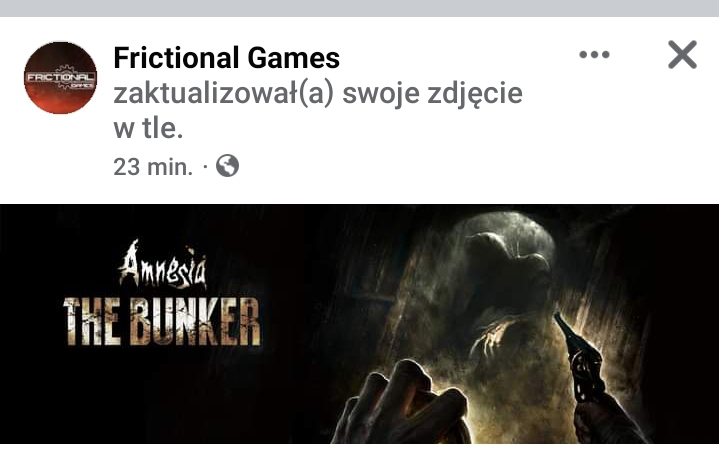Click the "w tle." text below the name
The width and height of the screenshot is (719, 457).
click(x=148, y=128)
